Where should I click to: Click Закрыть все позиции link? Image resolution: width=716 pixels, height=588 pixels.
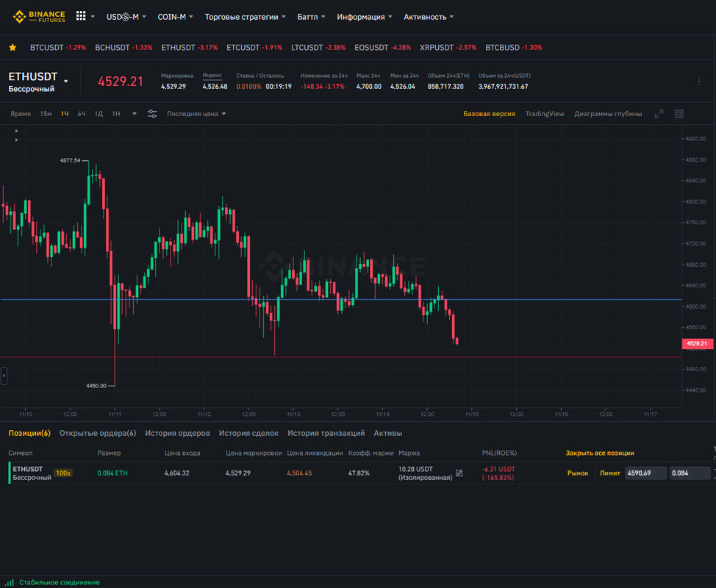click(x=600, y=453)
